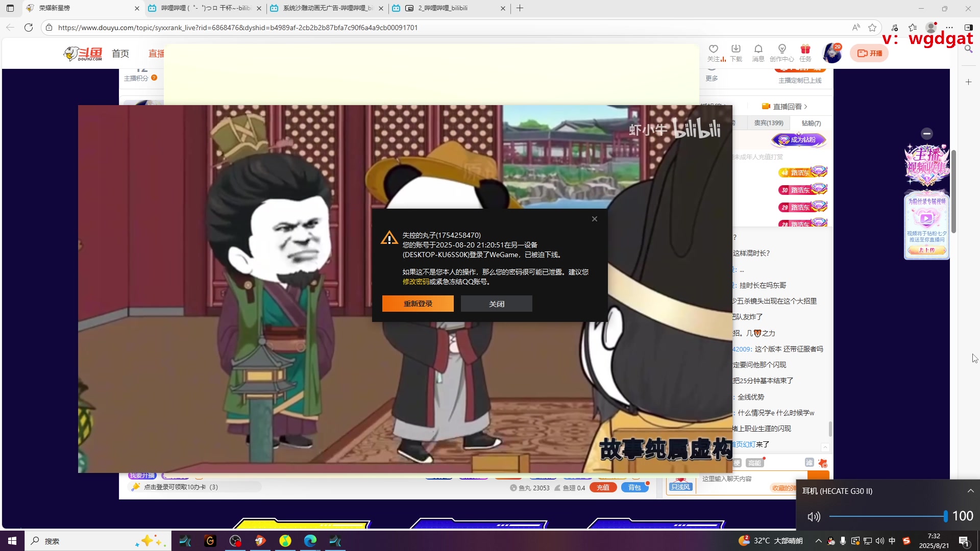Open browser settings ellipsis menu
The width and height of the screenshot is (980, 551).
click(949, 28)
